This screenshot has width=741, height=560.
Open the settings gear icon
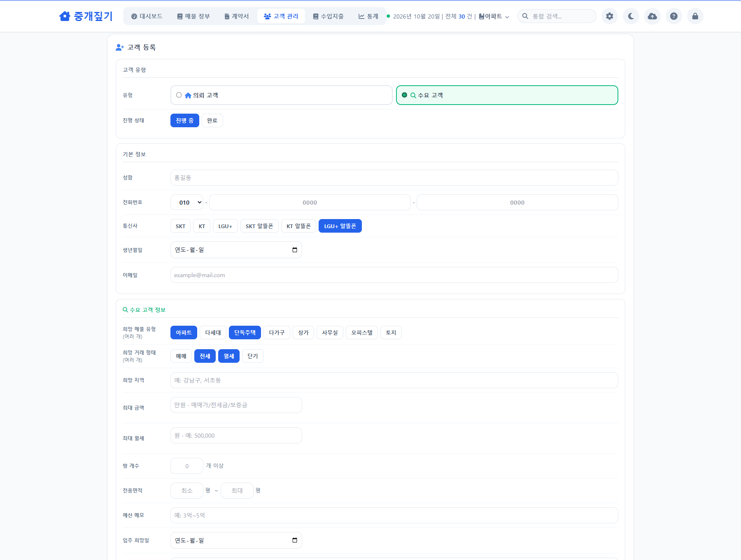[610, 16]
